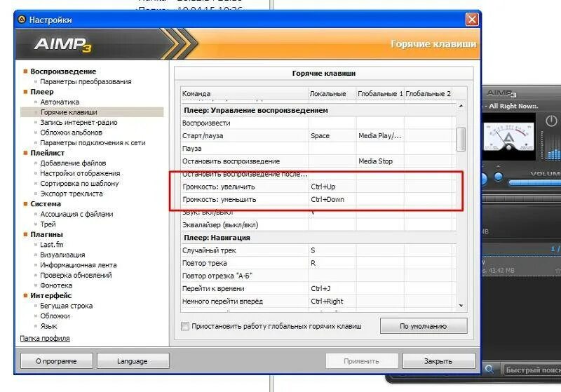Screen dimensions: 561x392
Task: Click the Media Play/... global hotkey cell
Action: tap(380, 136)
